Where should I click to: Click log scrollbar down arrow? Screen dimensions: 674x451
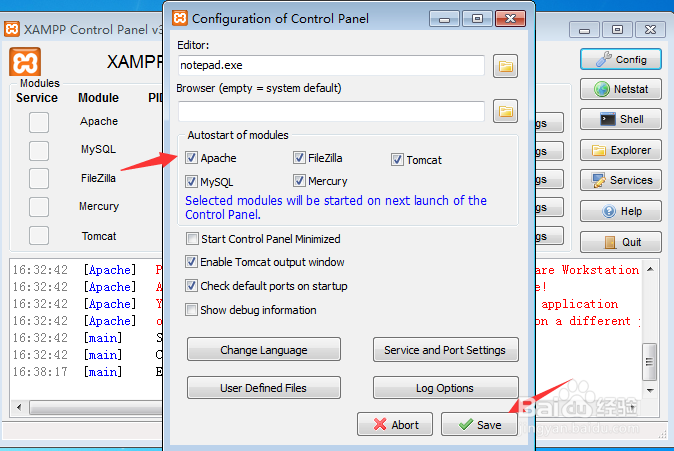pos(650,390)
